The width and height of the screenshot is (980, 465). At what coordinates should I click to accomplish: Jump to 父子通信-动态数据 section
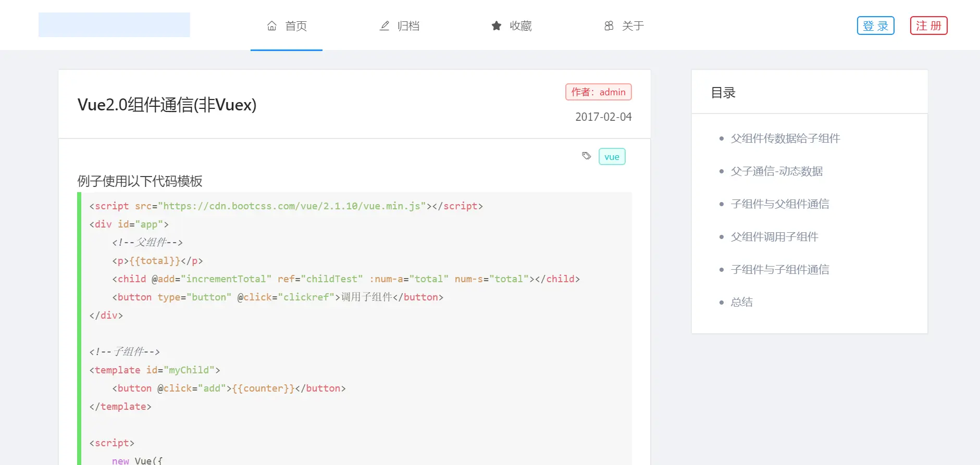coord(777,171)
